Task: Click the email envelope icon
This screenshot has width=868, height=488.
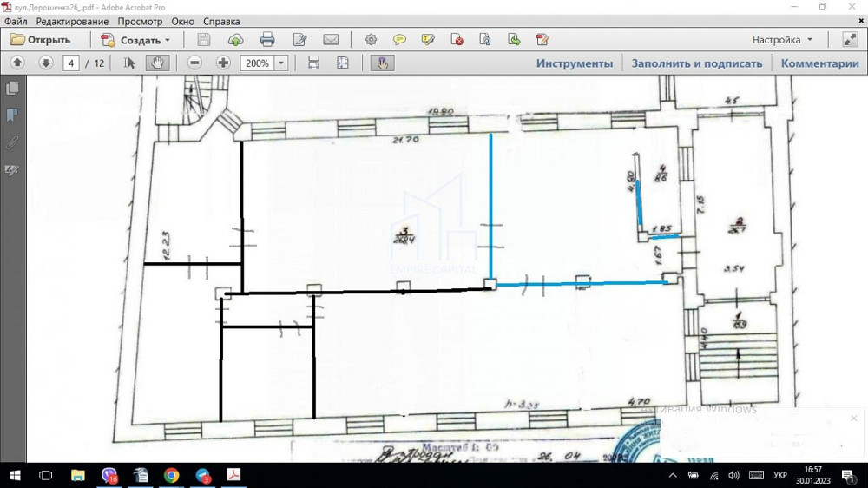Action: tap(331, 40)
